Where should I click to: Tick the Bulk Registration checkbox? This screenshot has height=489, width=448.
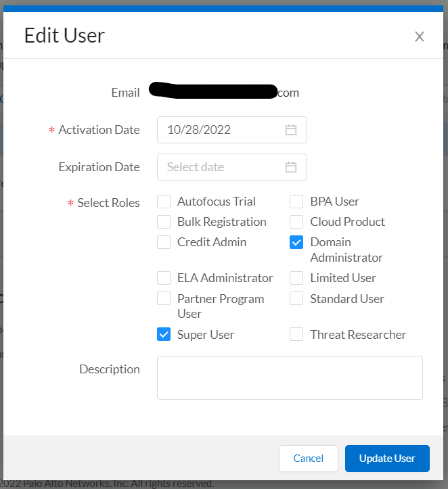pyautogui.click(x=164, y=222)
